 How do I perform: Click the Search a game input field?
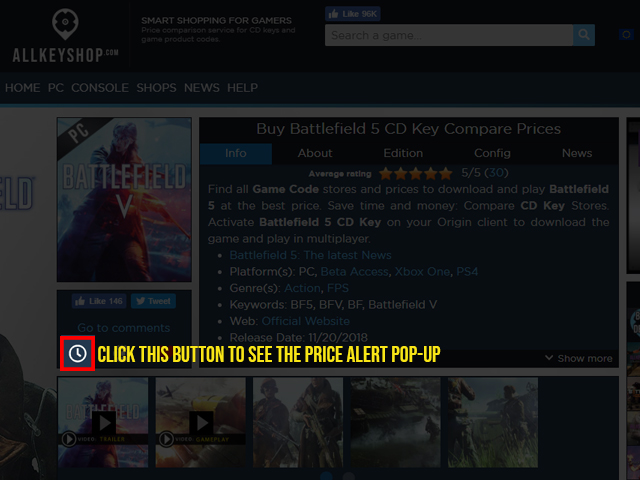(x=450, y=35)
